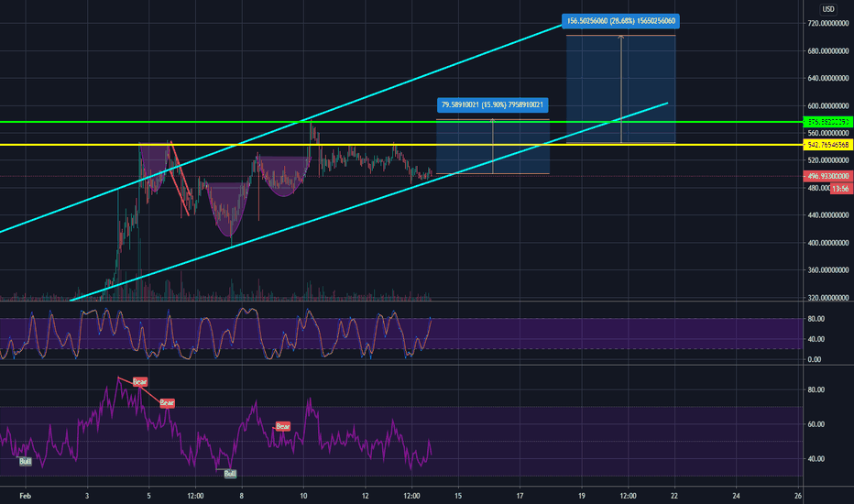
Task: Click the Feb date axis label
Action: click(25, 496)
